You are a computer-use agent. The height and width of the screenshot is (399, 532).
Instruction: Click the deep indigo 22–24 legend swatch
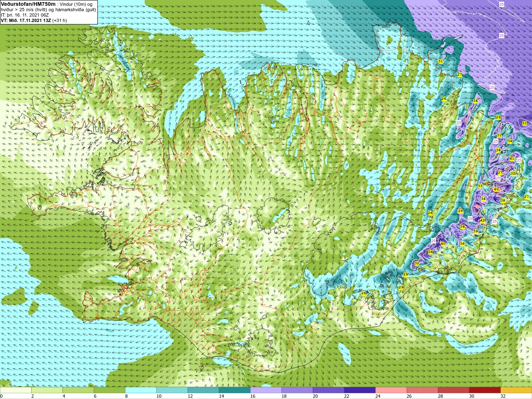click(x=360, y=390)
